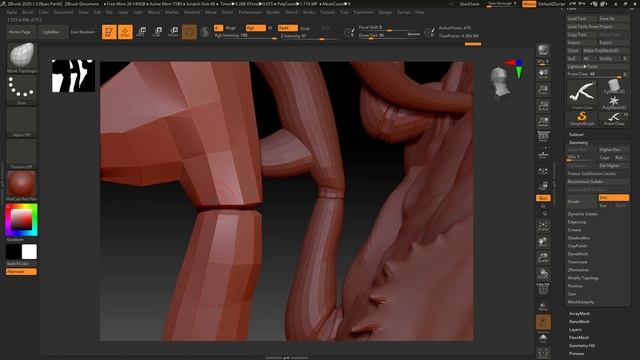Expand the Dynamic Subdiv section
The width and height of the screenshot is (640, 360).
tap(582, 214)
